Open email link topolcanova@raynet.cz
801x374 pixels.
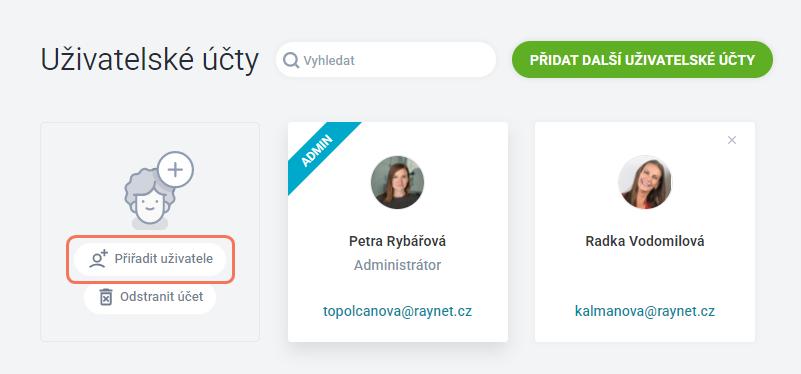[x=397, y=311]
